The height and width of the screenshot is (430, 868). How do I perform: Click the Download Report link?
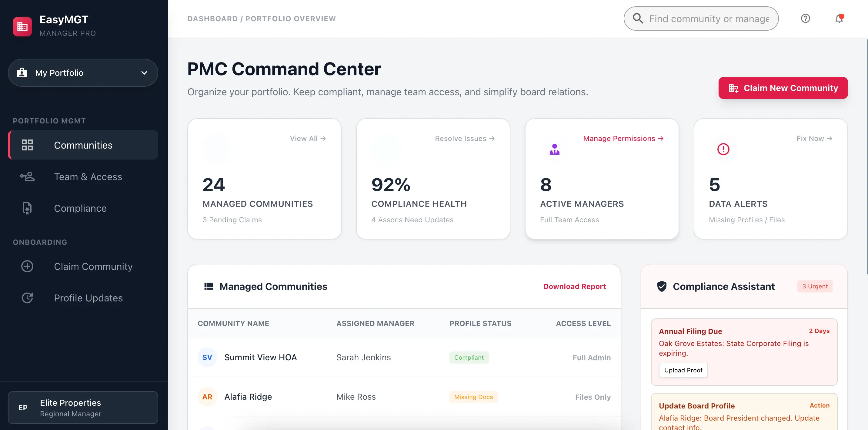click(574, 286)
